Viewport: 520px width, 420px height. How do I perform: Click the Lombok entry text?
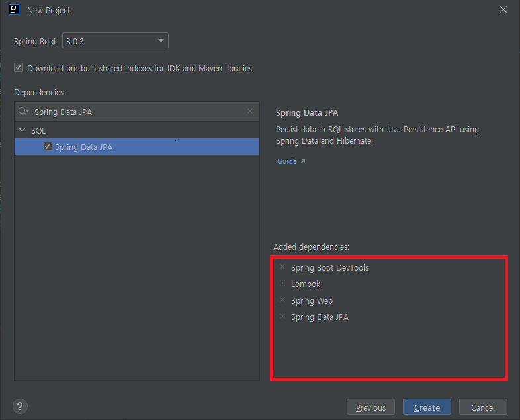[x=306, y=284]
